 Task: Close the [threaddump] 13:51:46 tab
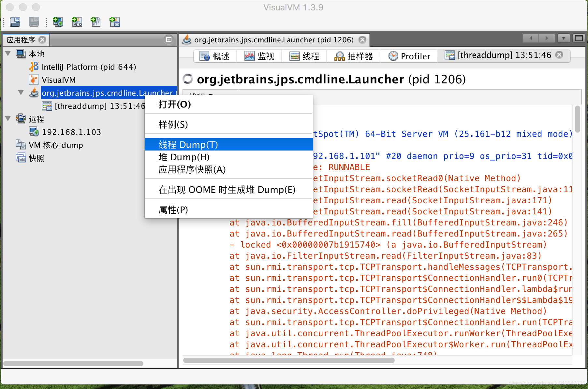pyautogui.click(x=559, y=55)
